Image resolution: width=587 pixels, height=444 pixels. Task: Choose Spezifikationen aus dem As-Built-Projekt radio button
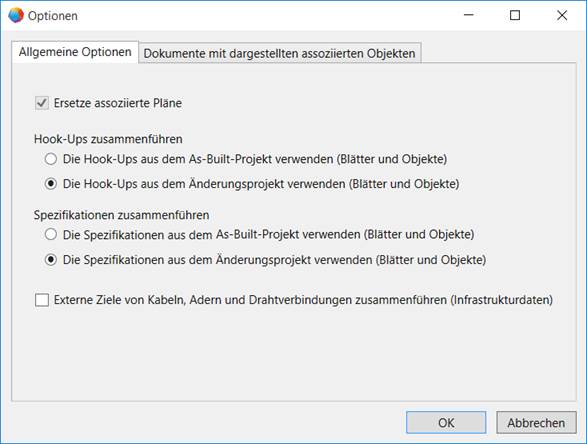click(x=51, y=235)
